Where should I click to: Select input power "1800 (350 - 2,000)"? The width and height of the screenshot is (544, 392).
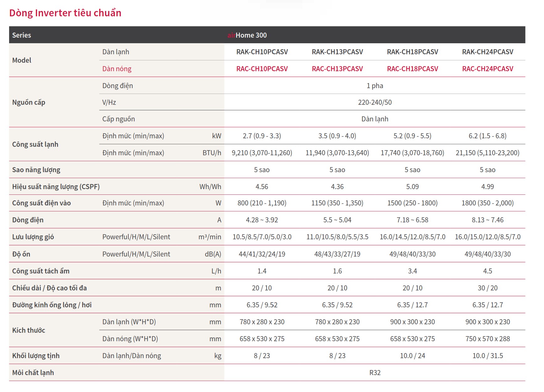click(488, 203)
